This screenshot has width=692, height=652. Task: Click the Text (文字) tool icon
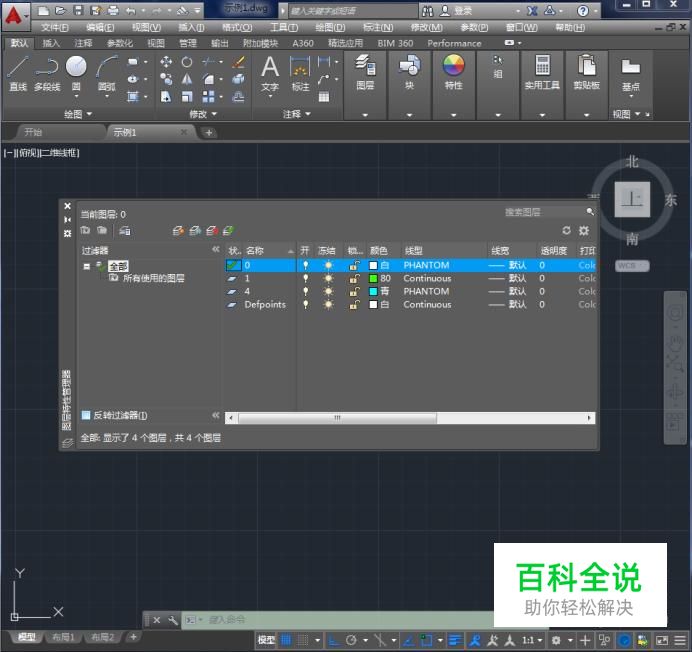[270, 70]
